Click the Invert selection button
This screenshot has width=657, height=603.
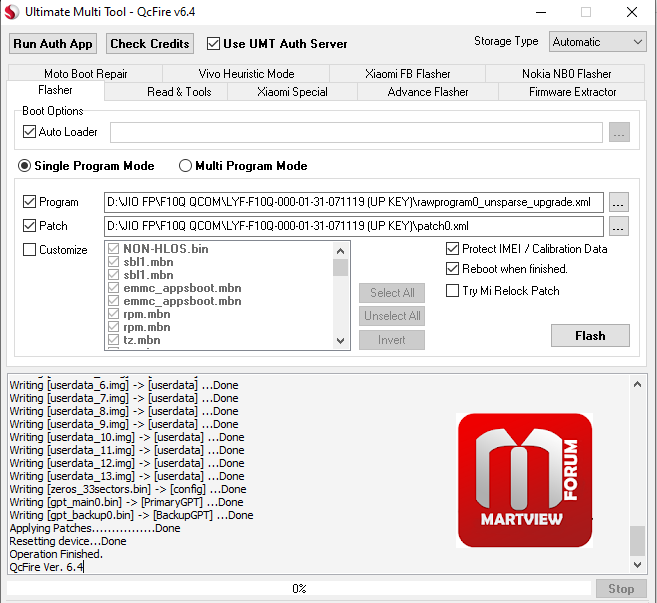click(x=392, y=339)
